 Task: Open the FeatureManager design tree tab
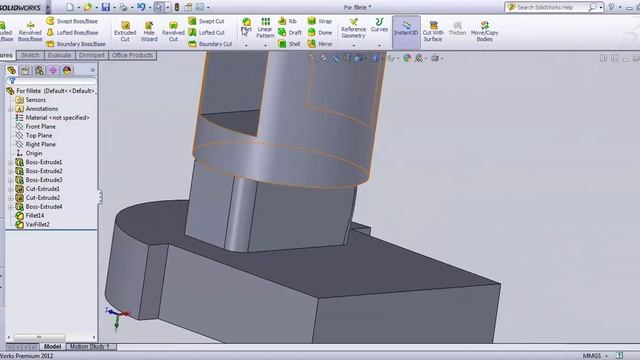11,71
